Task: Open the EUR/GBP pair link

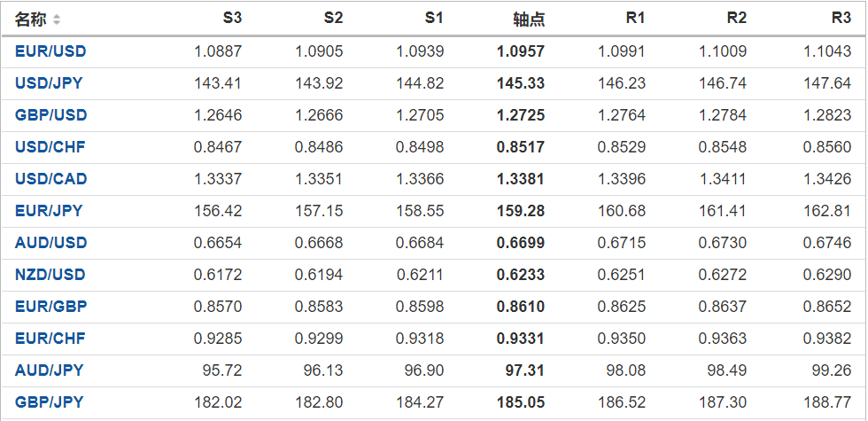Action: [50, 307]
